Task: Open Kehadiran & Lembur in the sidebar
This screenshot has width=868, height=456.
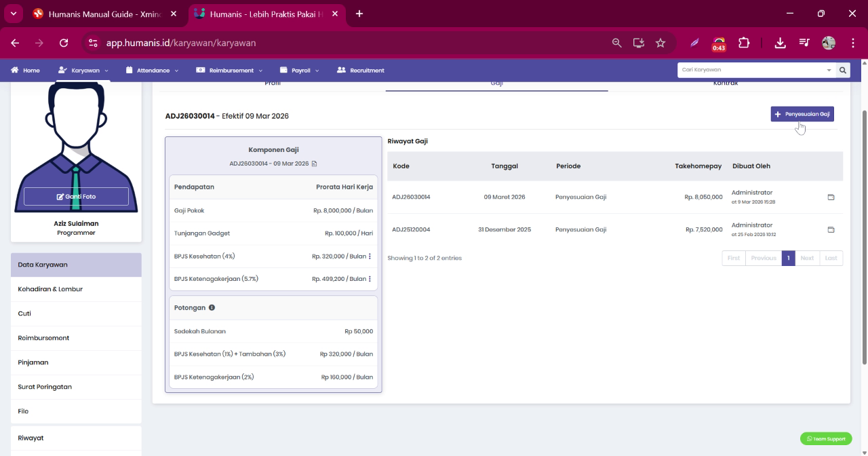Action: coord(76,289)
